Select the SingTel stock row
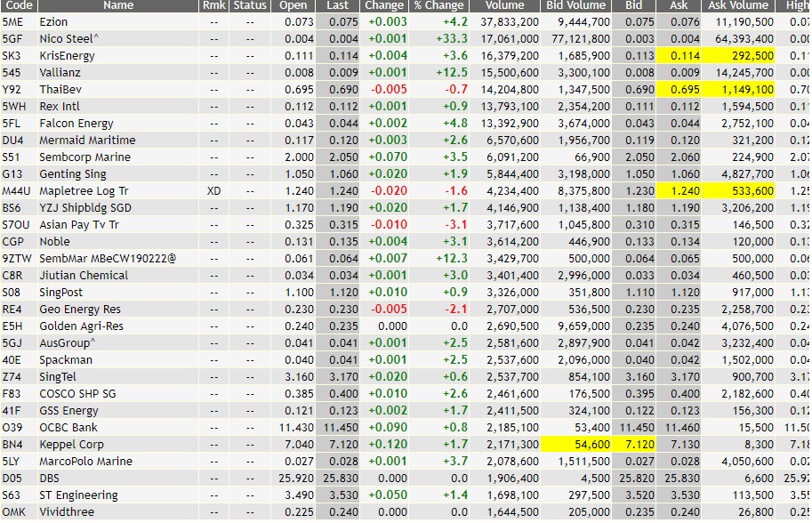The height and width of the screenshot is (523, 812). [x=107, y=377]
